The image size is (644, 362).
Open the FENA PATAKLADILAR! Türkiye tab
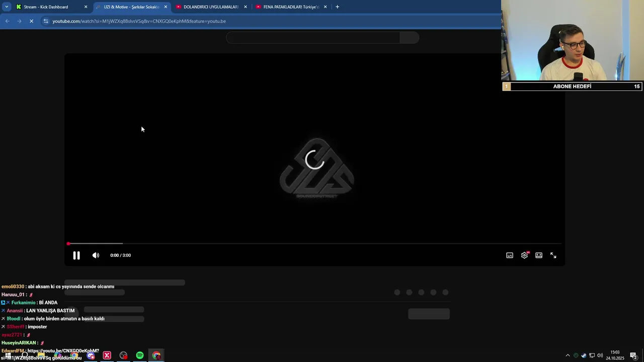[x=291, y=7]
